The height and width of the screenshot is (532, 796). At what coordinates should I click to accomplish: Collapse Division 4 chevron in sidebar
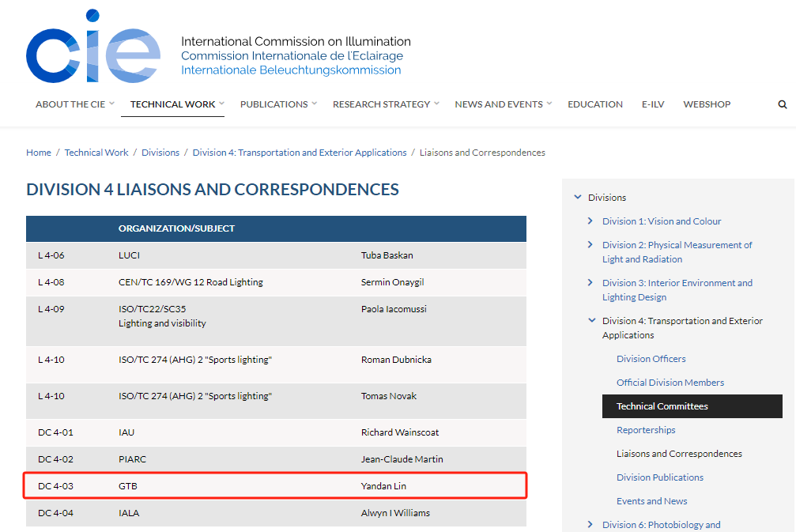click(x=591, y=320)
